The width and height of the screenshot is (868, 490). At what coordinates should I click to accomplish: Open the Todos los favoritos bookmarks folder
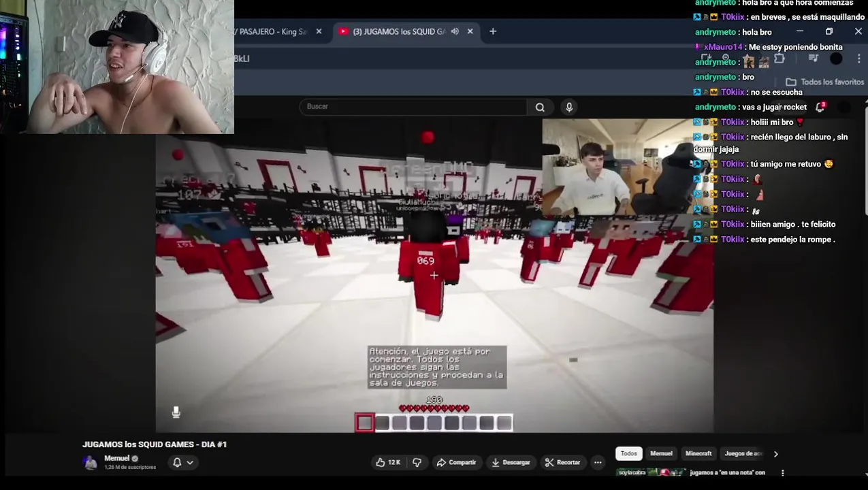(x=824, y=82)
